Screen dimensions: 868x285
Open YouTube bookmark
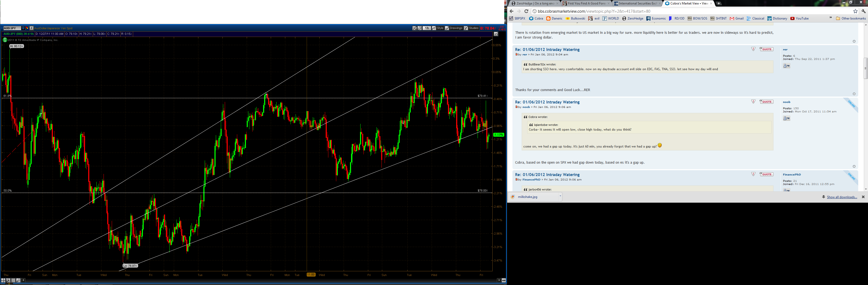coord(799,18)
